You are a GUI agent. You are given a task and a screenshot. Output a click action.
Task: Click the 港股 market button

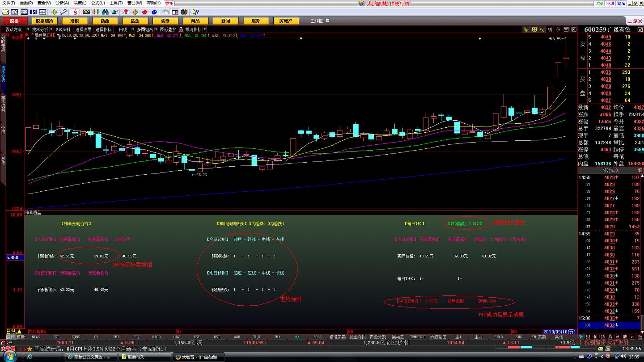coord(75,21)
